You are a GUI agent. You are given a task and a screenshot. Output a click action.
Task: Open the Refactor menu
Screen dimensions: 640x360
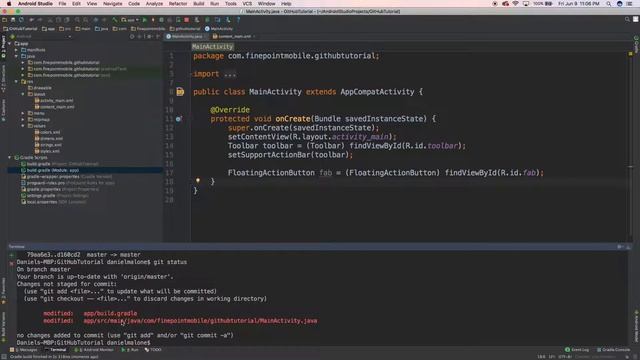tap(178, 4)
